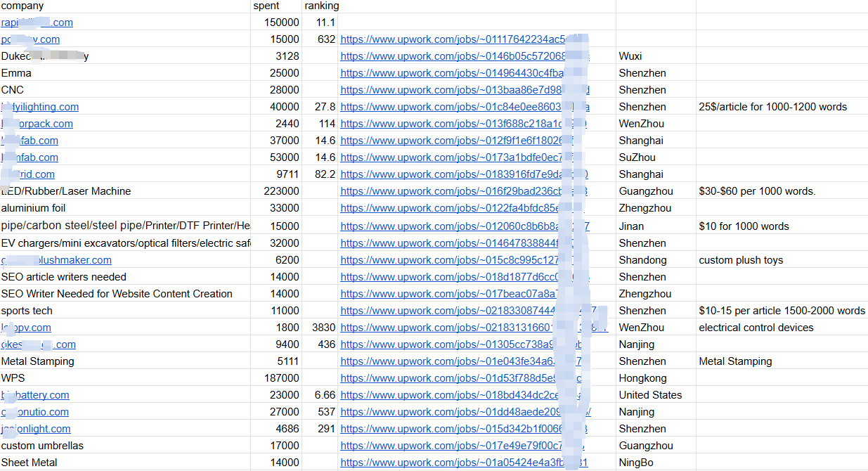The height and width of the screenshot is (471, 868).
Task: Click the "NingBo" location cell
Action: point(656,463)
